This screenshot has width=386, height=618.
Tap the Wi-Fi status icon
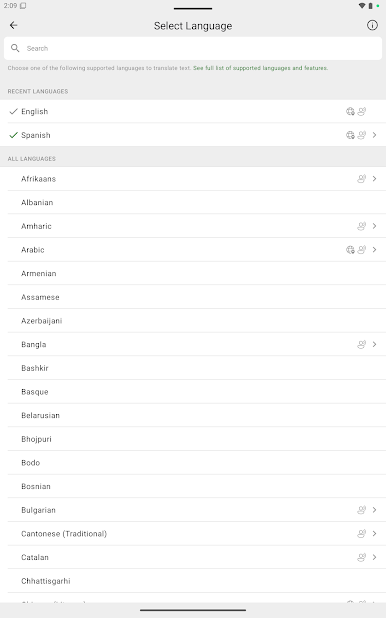362,6
